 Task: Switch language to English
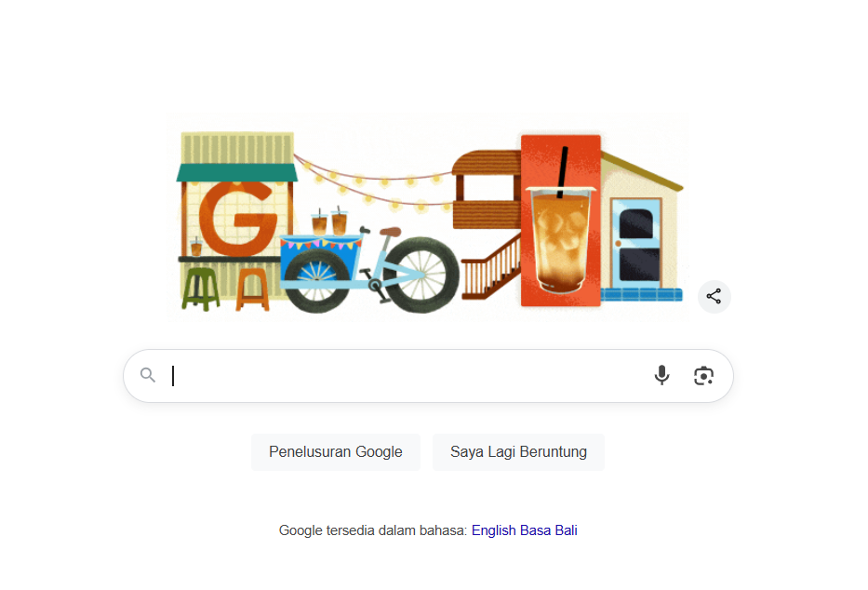pos(494,530)
